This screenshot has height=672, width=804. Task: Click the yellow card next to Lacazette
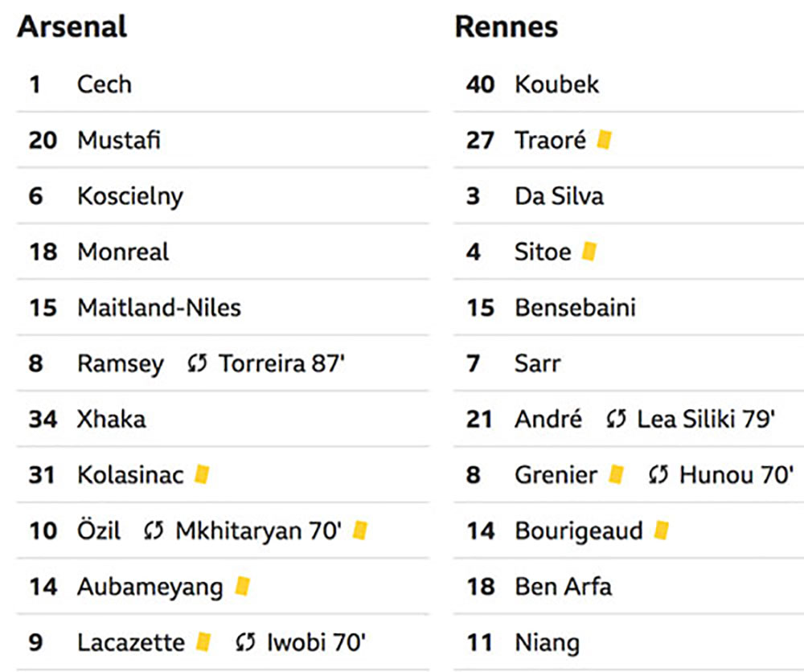(x=203, y=641)
